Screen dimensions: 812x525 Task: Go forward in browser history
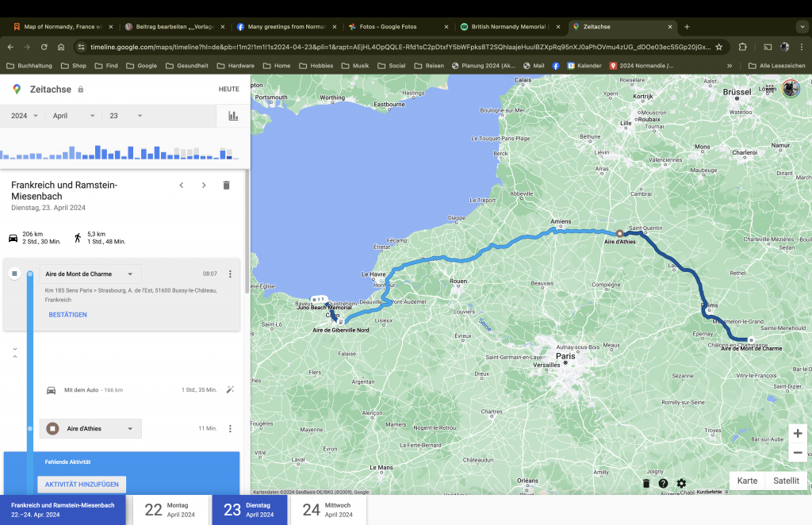pyautogui.click(x=27, y=47)
